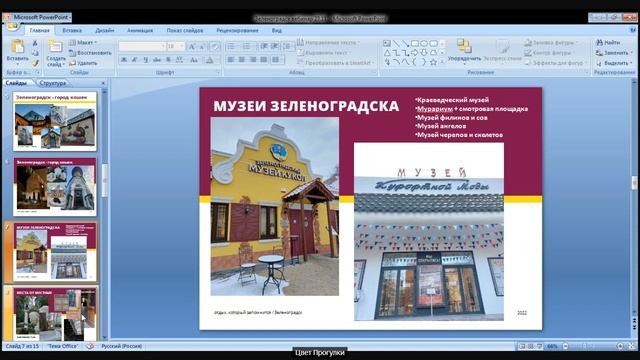
Task: Open the Numbering list dropdown
Action: [x=249, y=47]
